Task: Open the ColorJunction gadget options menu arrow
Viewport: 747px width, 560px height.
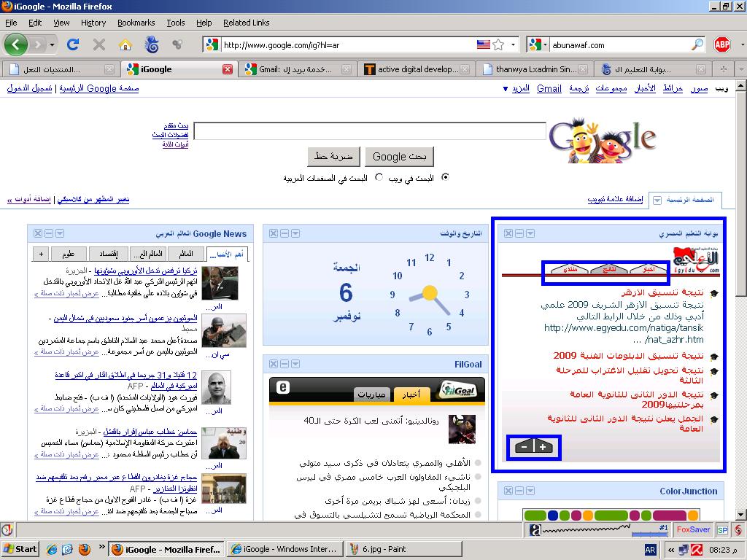Action: 530,491
